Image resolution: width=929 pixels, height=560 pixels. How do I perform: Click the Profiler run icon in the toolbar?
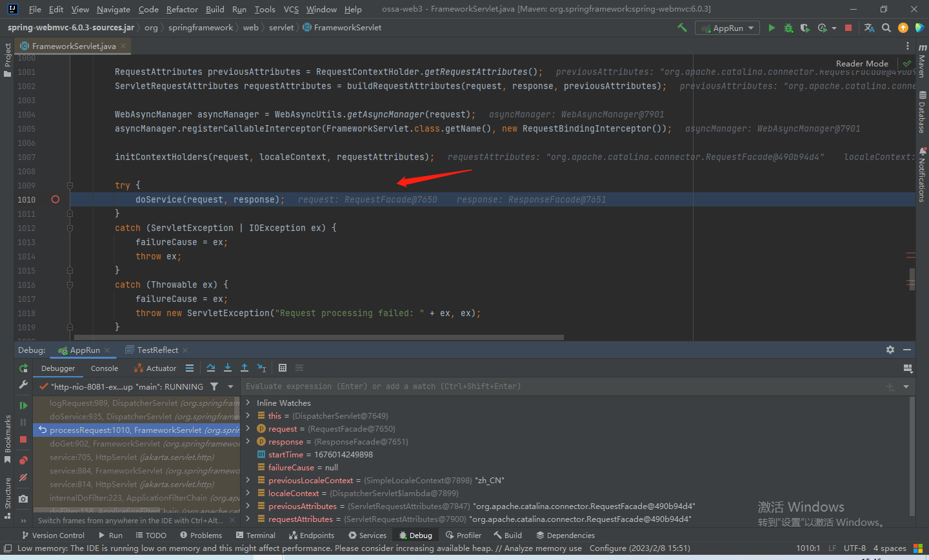click(822, 28)
